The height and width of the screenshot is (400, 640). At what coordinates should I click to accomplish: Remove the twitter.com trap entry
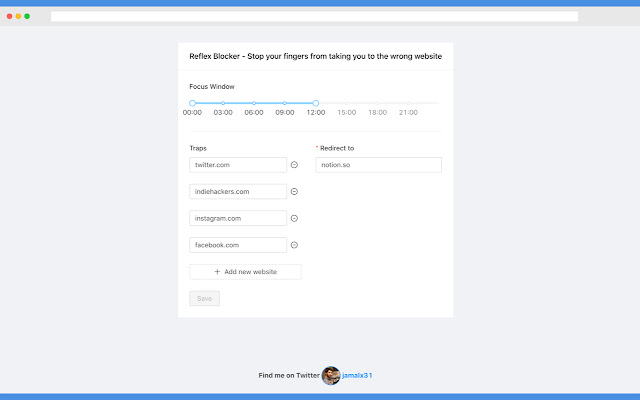pos(294,165)
